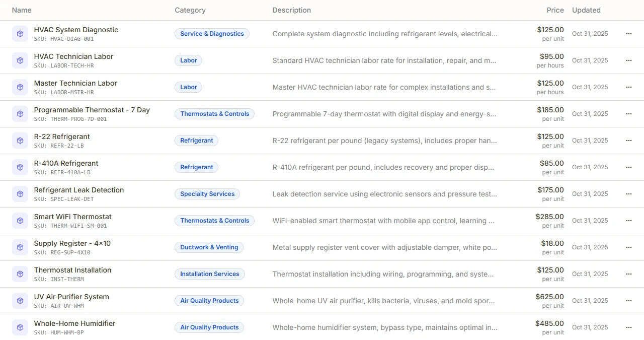Click the product icon for Refrigerant Leak Detection
Viewport: 644px width, 340px height.
[x=20, y=194]
